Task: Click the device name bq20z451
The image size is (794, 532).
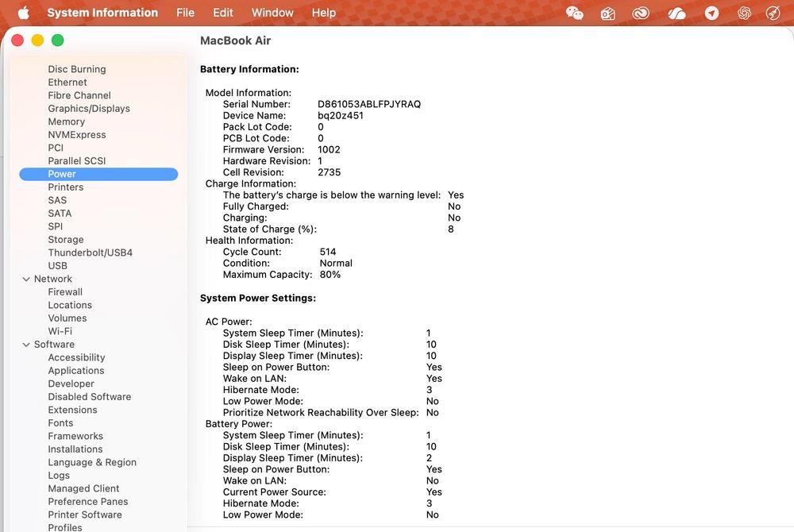Action: [x=341, y=115]
